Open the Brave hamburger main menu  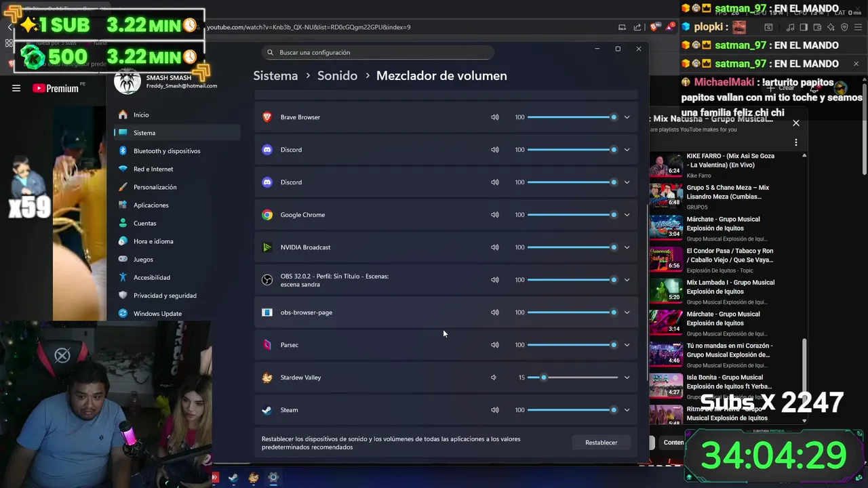pos(858,27)
